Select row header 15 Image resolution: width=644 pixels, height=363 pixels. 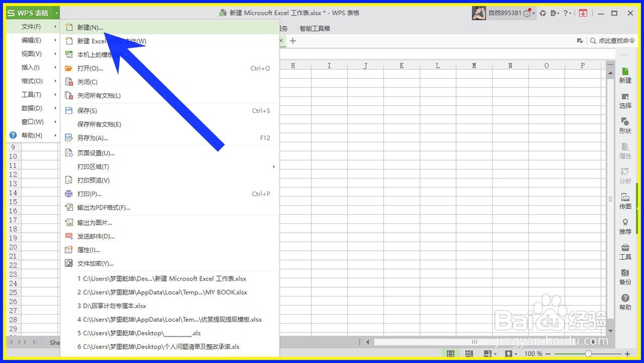(13, 202)
